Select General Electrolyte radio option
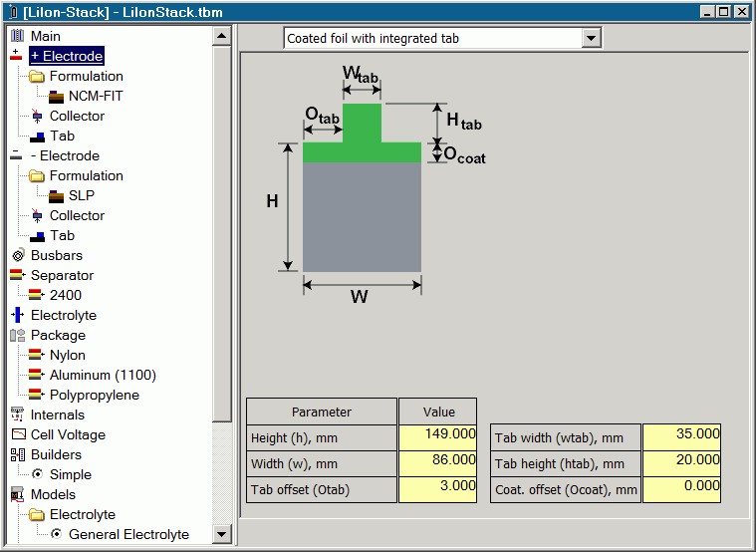 [x=57, y=534]
